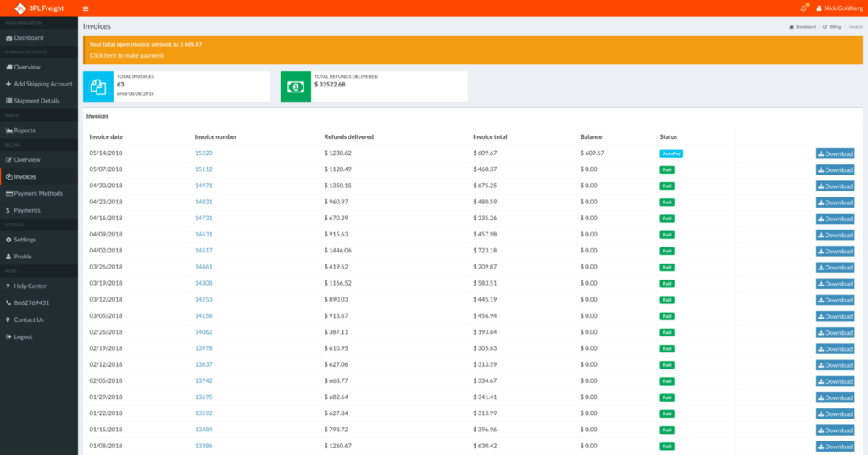Open Payment Methods in sidebar
The height and width of the screenshot is (455, 868).
click(38, 193)
